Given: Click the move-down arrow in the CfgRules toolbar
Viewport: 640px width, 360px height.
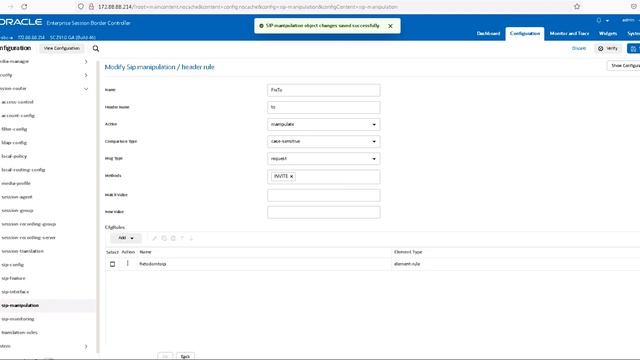Looking at the screenshot, I should click(x=191, y=238).
